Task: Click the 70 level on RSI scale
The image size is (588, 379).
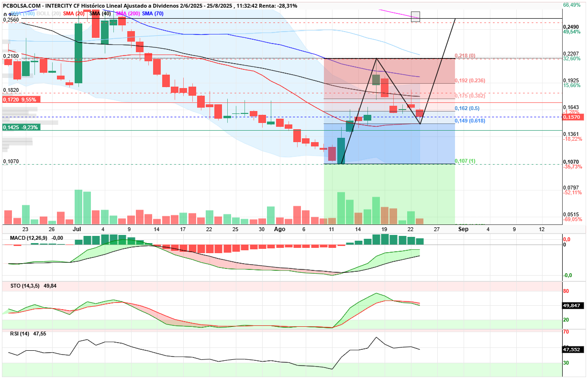Action: (x=566, y=332)
